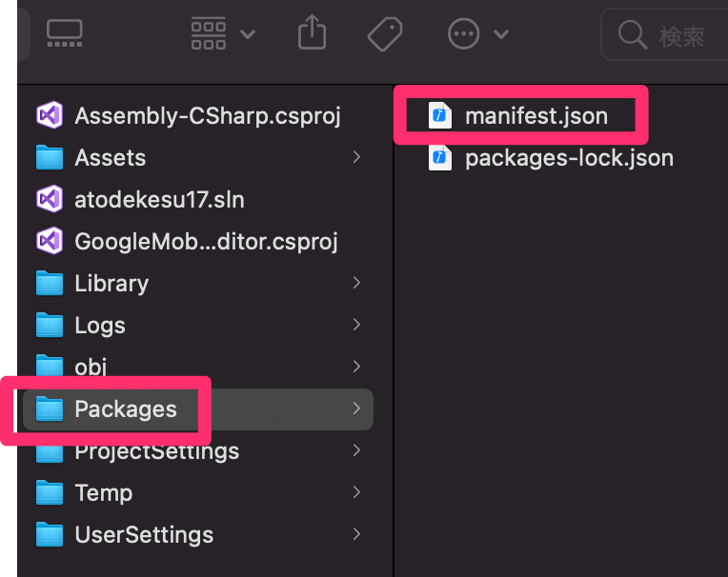Viewport: 728px width, 577px height.
Task: Click the Packages folder icon
Action: 50,408
